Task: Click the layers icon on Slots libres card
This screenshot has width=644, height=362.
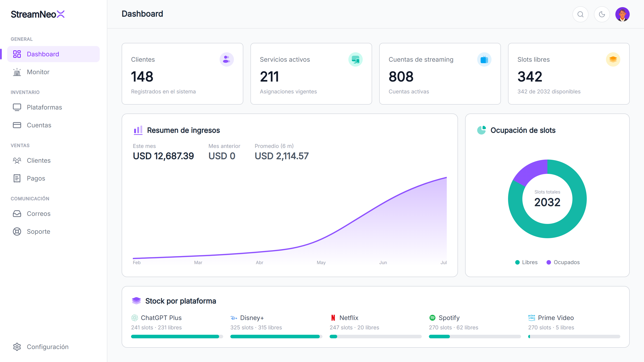Action: [613, 59]
